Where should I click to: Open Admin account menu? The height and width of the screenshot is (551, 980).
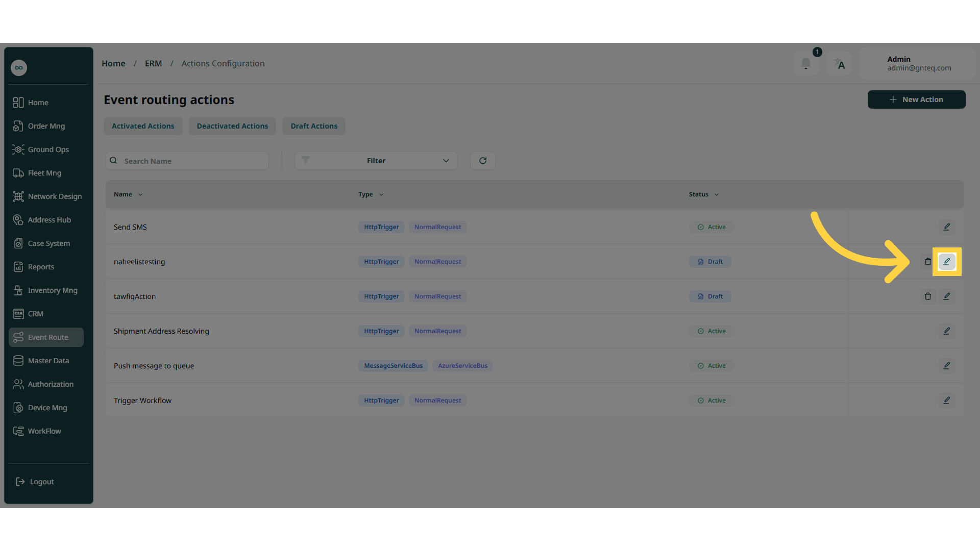[x=917, y=64]
